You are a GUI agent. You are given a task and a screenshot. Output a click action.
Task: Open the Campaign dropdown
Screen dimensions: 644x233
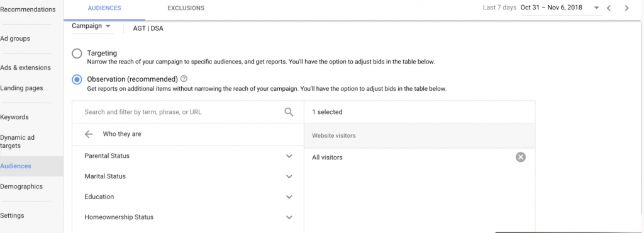point(91,26)
